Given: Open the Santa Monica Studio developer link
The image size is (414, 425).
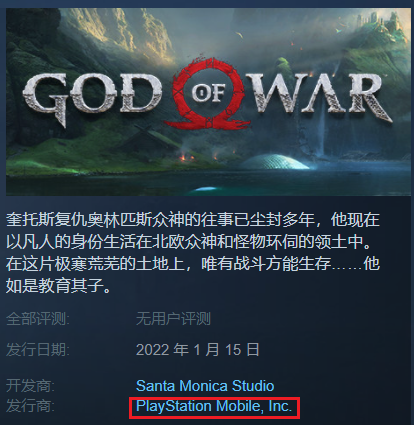Looking at the screenshot, I should pos(205,386).
